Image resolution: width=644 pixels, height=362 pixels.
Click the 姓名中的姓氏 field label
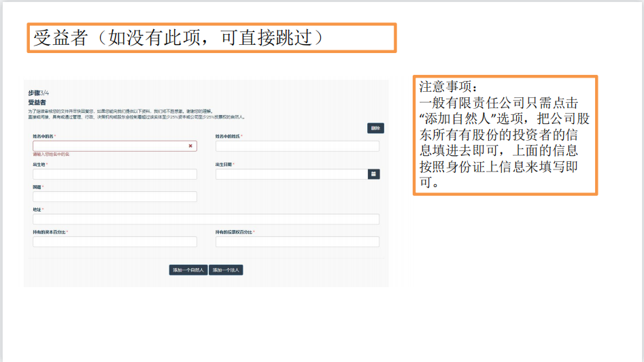(228, 136)
